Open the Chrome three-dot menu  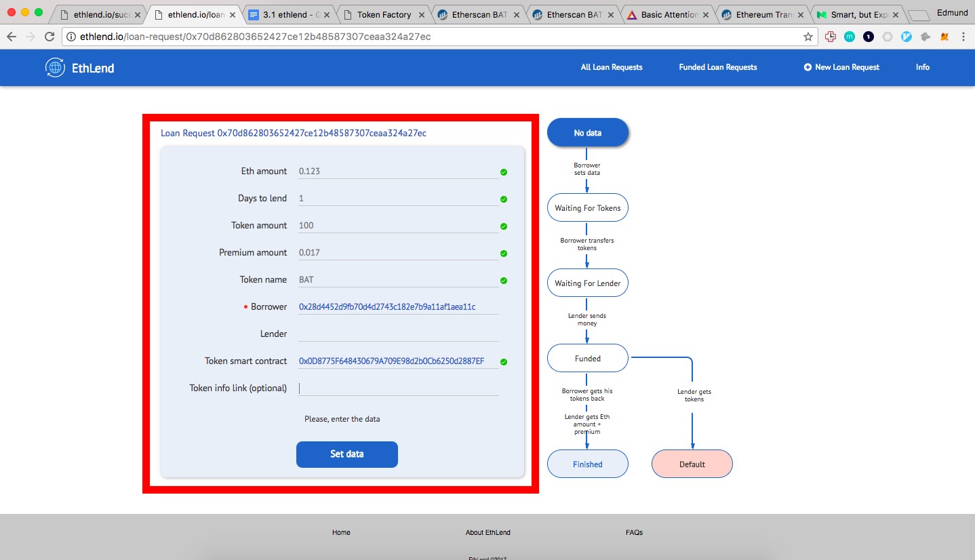click(x=963, y=37)
